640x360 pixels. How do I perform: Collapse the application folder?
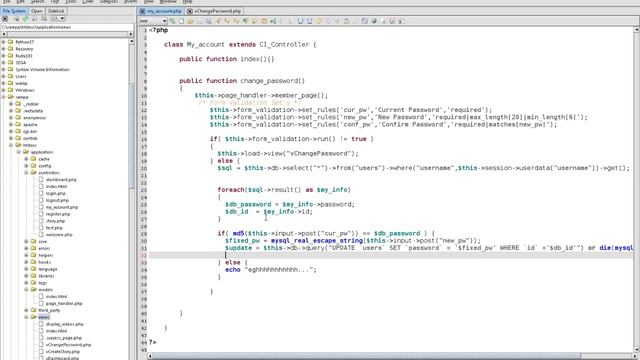(x=19, y=152)
